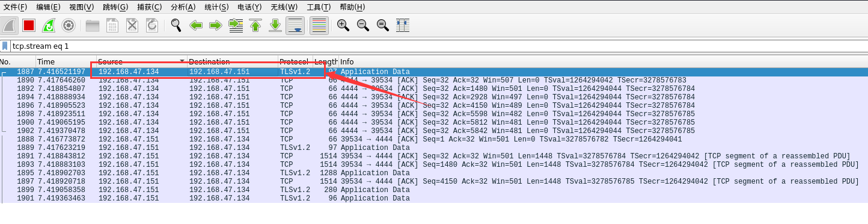Viewport: 868px width, 224px height.
Task: Toggle auto-scroll during live capture
Action: click(x=295, y=25)
